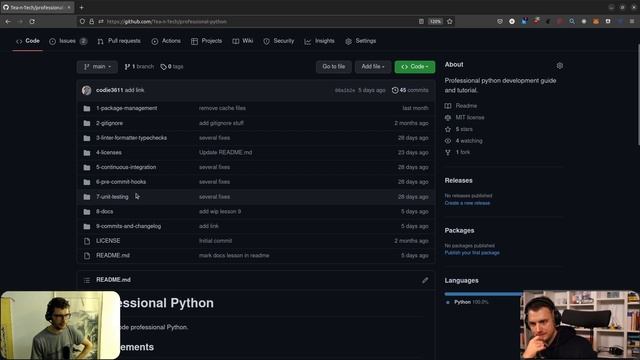The width and height of the screenshot is (640, 360).
Task: View the 0 tags link
Action: coord(172,67)
